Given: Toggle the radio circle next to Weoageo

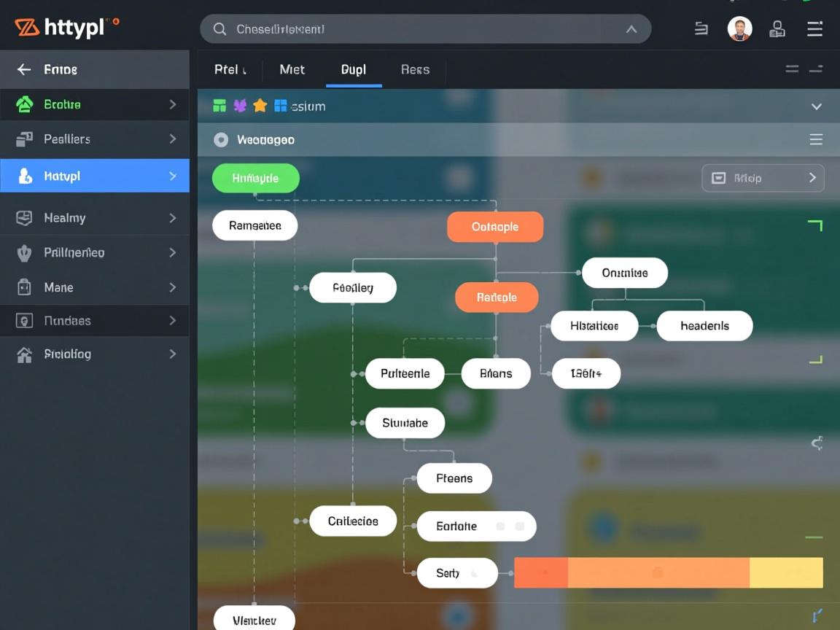Looking at the screenshot, I should tap(221, 140).
